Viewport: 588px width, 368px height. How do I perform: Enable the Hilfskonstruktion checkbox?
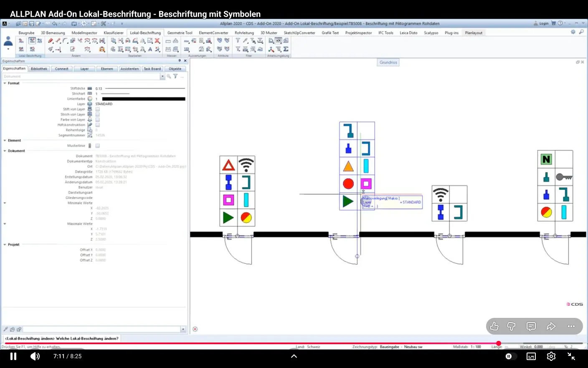coord(97,125)
